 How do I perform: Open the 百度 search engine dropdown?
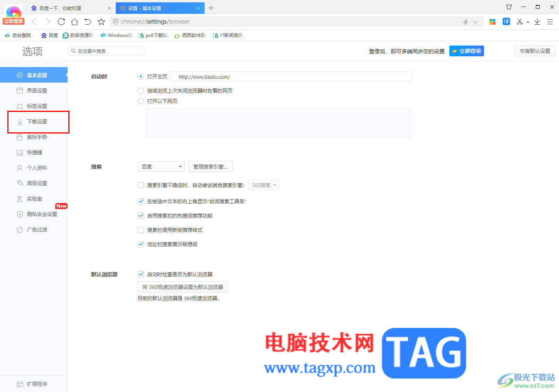(161, 167)
